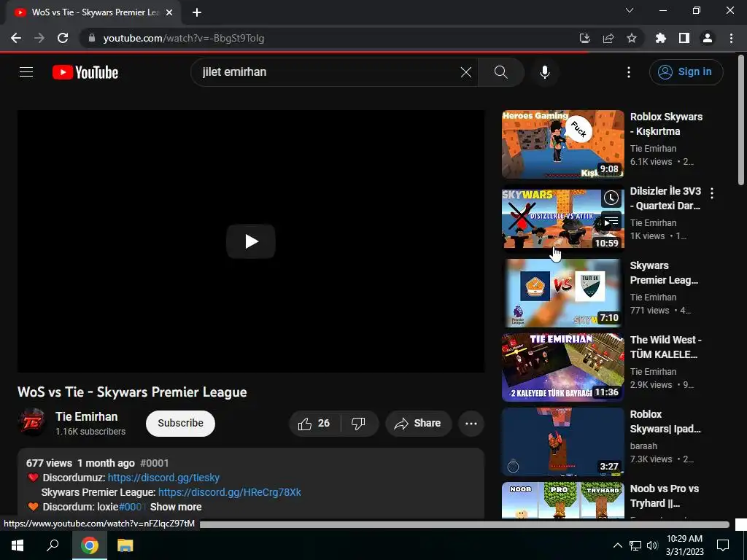Screen dimensions: 747x560
Task: Open YouTube settings three-dot menu
Action: pyautogui.click(x=629, y=72)
